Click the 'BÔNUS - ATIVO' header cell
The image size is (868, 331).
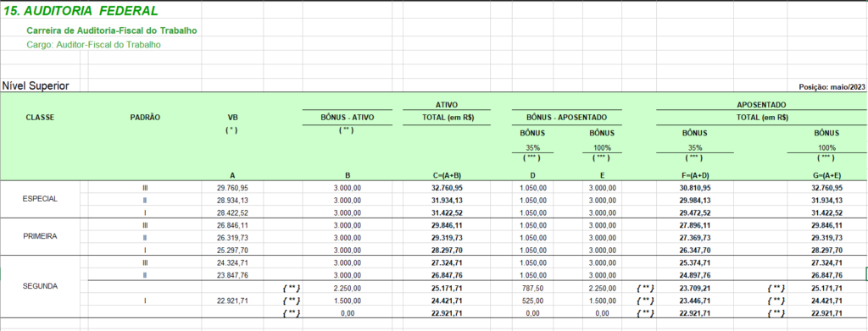pyautogui.click(x=347, y=117)
